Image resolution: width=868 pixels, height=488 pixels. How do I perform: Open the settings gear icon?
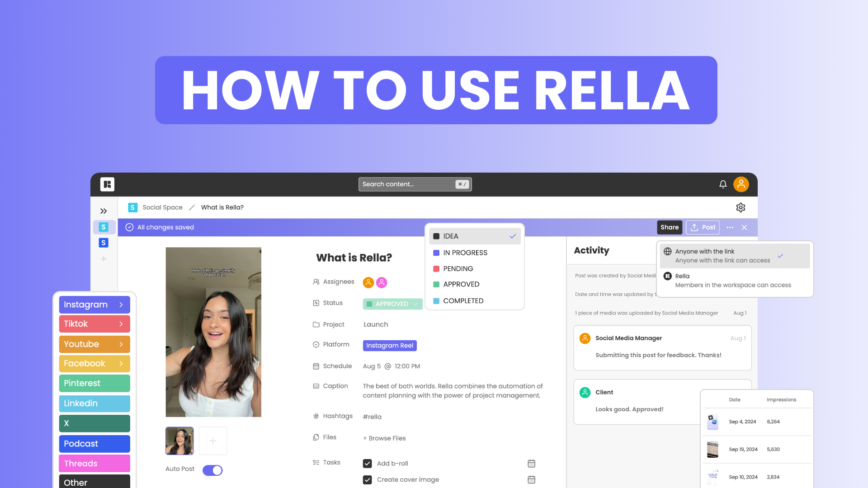(740, 207)
